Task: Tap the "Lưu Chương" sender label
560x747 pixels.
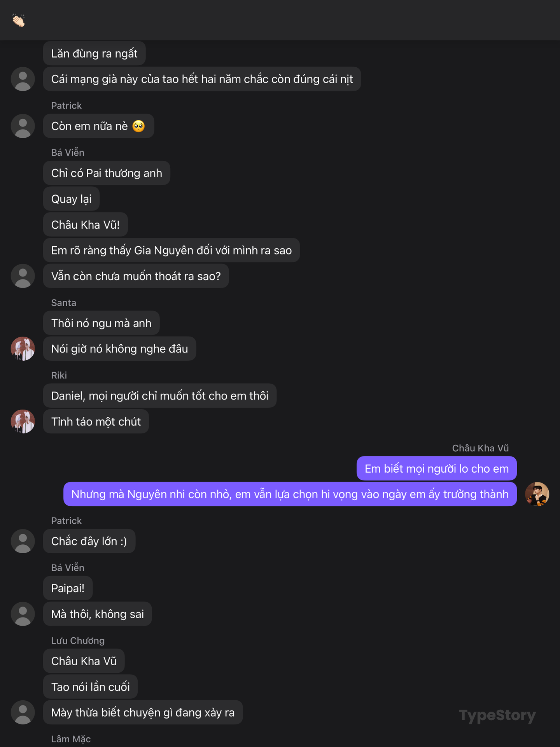Action: pos(78,640)
